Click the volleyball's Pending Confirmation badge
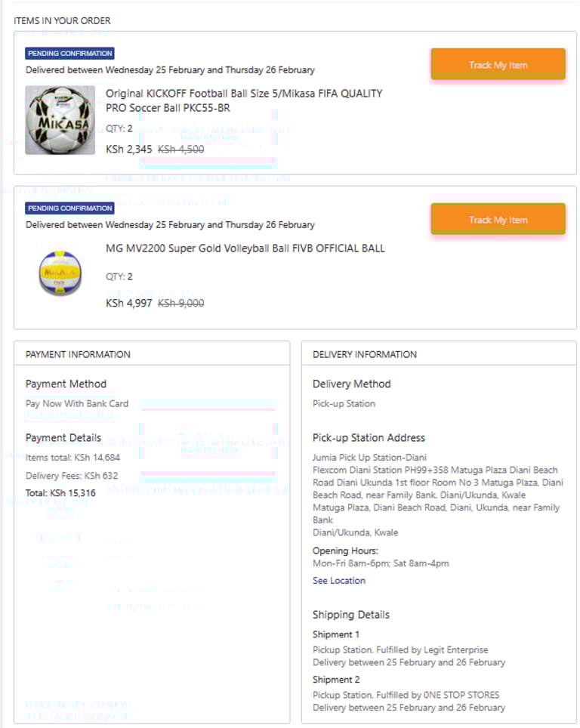This screenshot has height=728, width=580. [69, 208]
